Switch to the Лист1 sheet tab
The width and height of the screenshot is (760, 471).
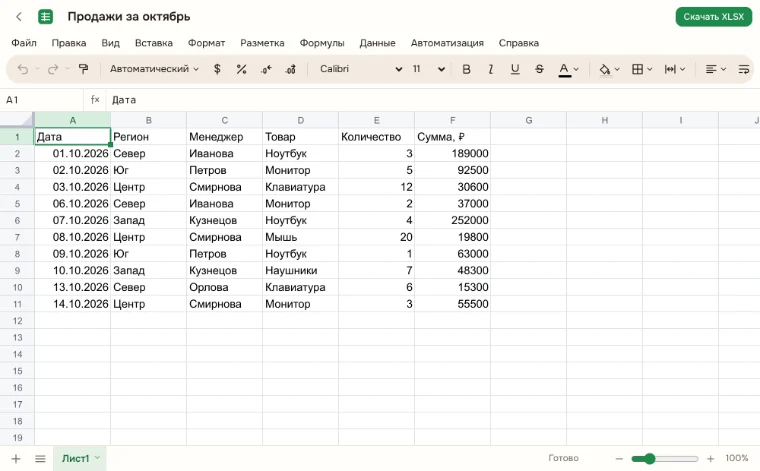pyautogui.click(x=75, y=458)
